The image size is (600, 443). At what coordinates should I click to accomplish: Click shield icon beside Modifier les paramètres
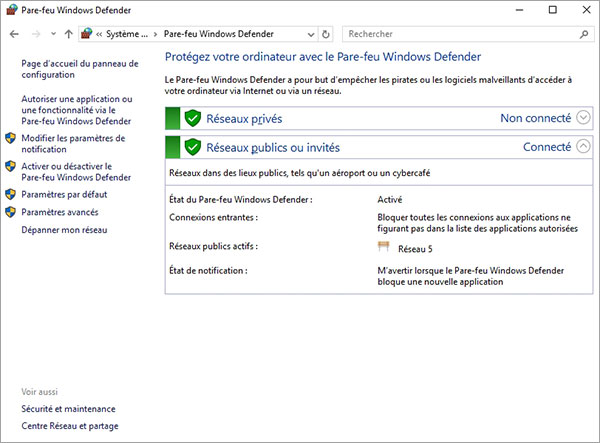point(11,138)
